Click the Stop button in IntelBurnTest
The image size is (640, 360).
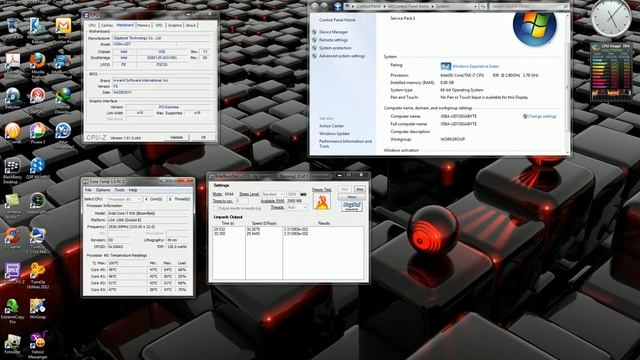[x=360, y=189]
